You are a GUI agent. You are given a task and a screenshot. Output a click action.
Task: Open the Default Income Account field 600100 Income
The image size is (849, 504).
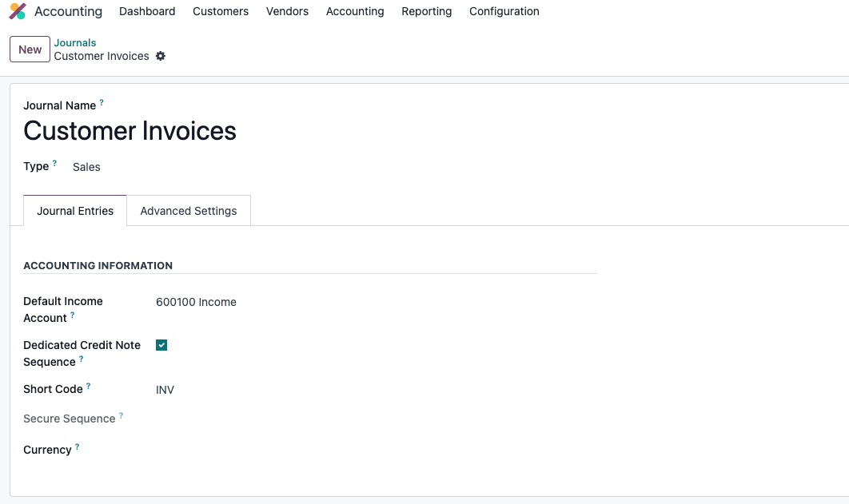click(x=196, y=302)
